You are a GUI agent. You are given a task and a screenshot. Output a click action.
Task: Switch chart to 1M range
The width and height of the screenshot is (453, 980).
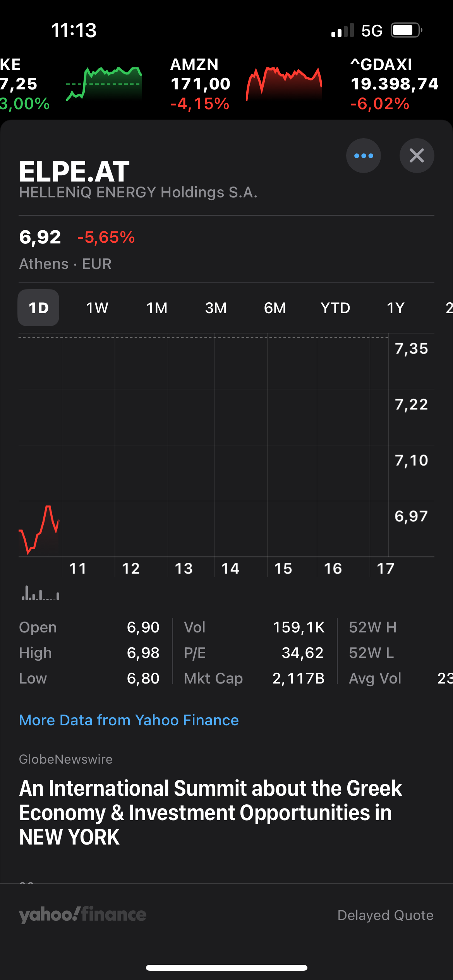coord(157,308)
